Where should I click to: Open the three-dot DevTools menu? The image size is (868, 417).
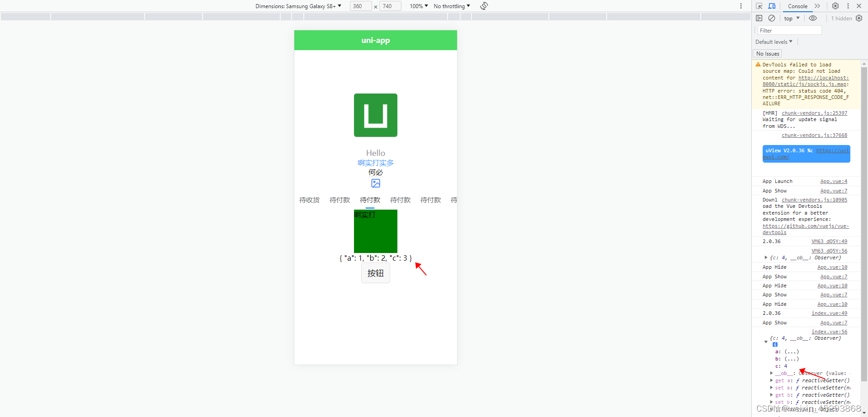tap(848, 6)
